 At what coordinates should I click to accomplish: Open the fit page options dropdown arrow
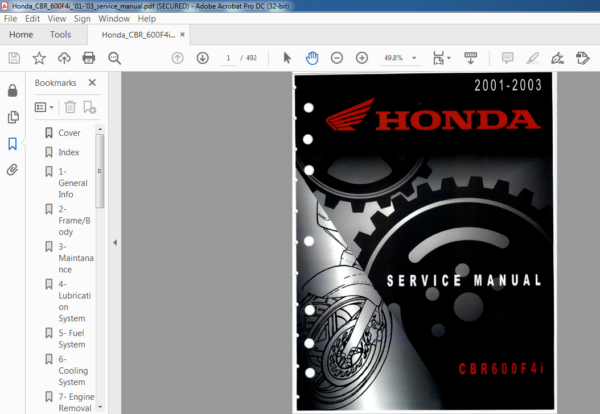[x=449, y=58]
